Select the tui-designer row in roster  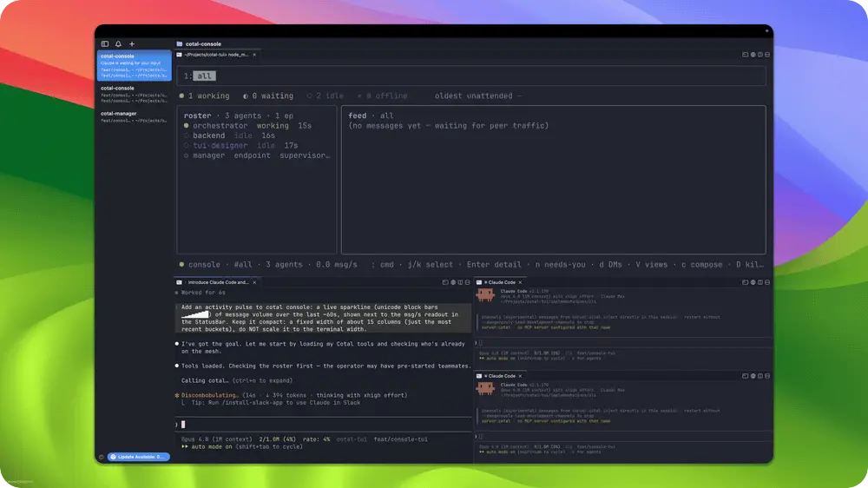click(256, 146)
